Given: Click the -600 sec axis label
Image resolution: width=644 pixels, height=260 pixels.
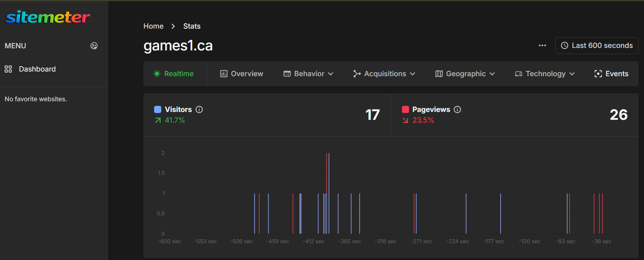Looking at the screenshot, I should [x=169, y=241].
